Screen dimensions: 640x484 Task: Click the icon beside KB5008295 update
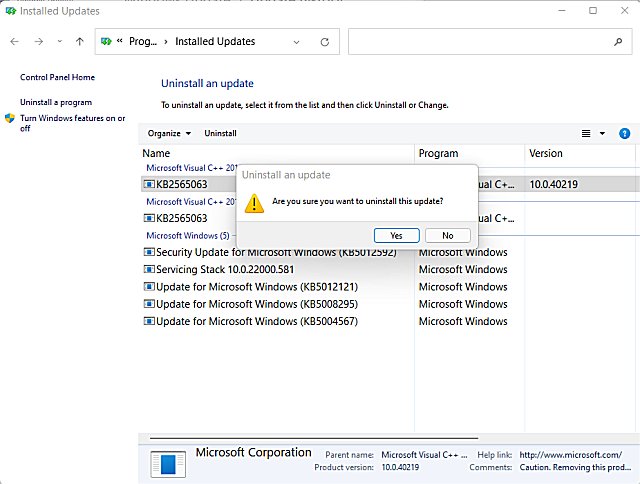coord(149,304)
